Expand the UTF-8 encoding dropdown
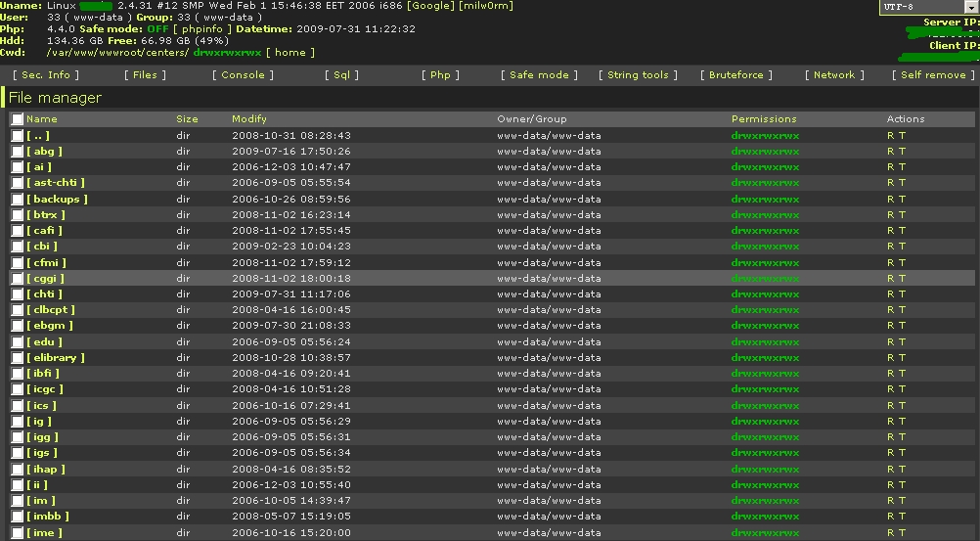 coord(970,8)
